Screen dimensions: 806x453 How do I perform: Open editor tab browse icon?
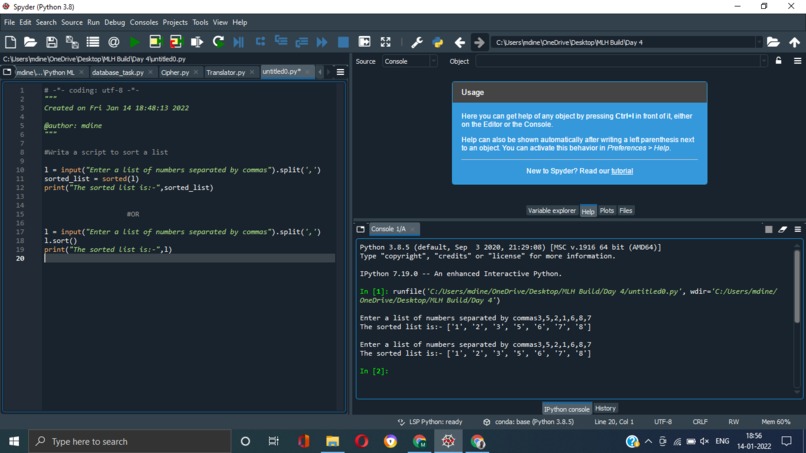(x=7, y=72)
